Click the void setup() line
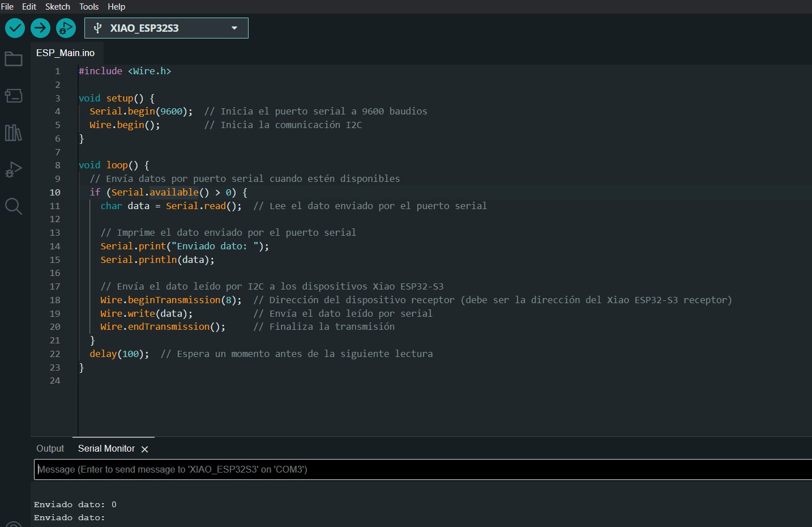 [x=117, y=98]
